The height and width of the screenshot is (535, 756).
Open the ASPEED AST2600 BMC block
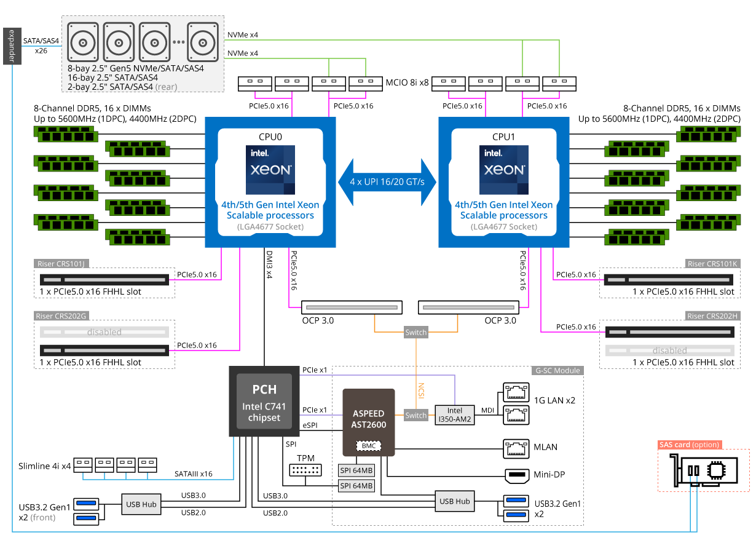click(x=369, y=418)
